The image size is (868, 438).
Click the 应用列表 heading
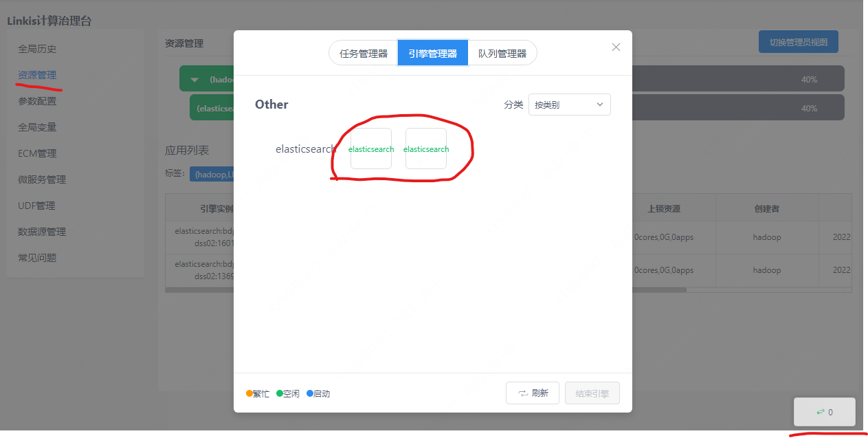coord(187,150)
